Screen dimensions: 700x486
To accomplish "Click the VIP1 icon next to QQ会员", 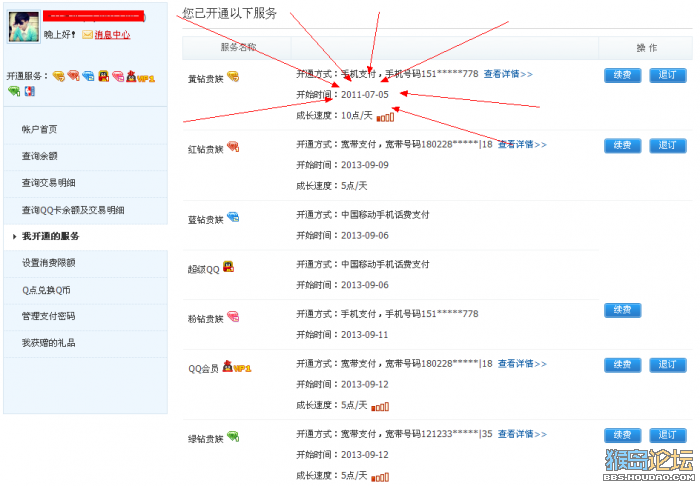I will point(237,366).
